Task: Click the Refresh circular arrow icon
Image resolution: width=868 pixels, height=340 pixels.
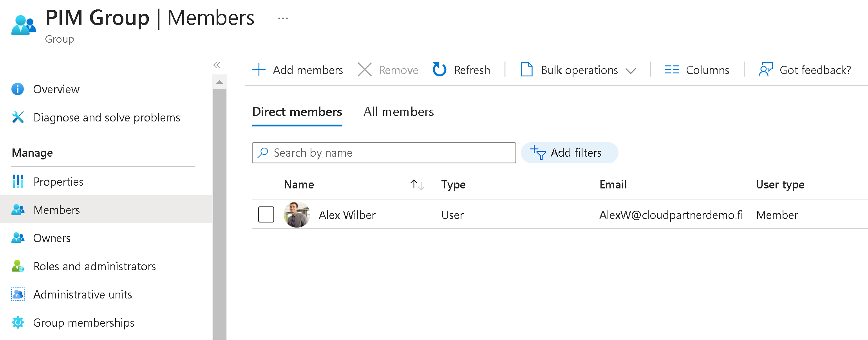Action: (x=439, y=70)
